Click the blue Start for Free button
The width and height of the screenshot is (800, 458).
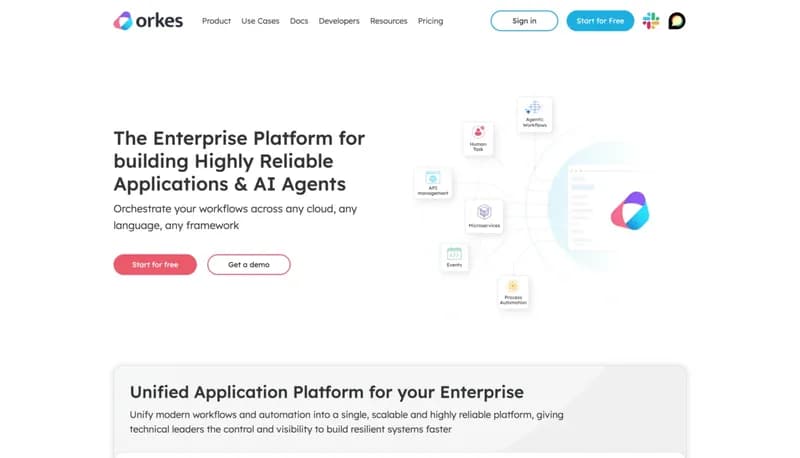tap(600, 21)
